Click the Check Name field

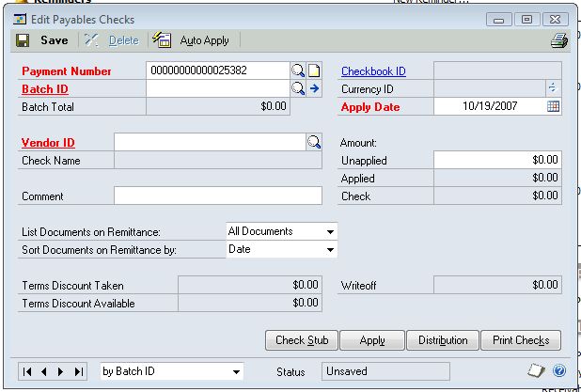[218, 160]
